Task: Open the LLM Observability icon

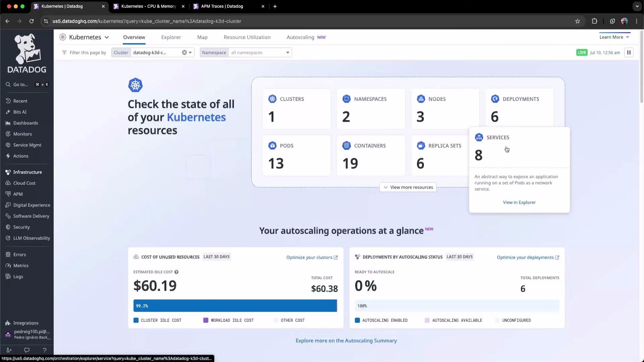Action: pyautogui.click(x=8, y=238)
